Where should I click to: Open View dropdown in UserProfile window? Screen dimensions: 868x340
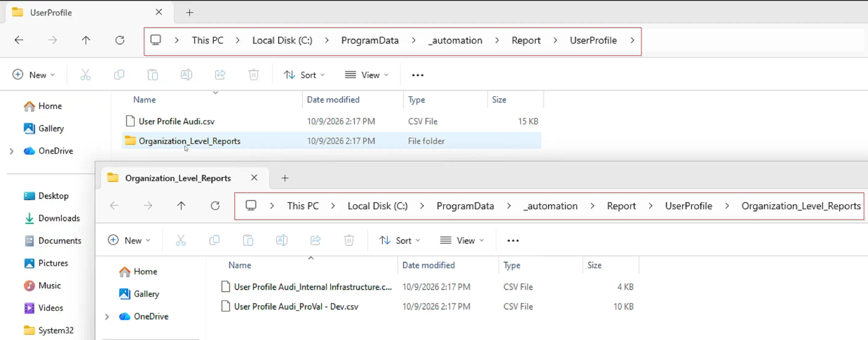pos(367,75)
